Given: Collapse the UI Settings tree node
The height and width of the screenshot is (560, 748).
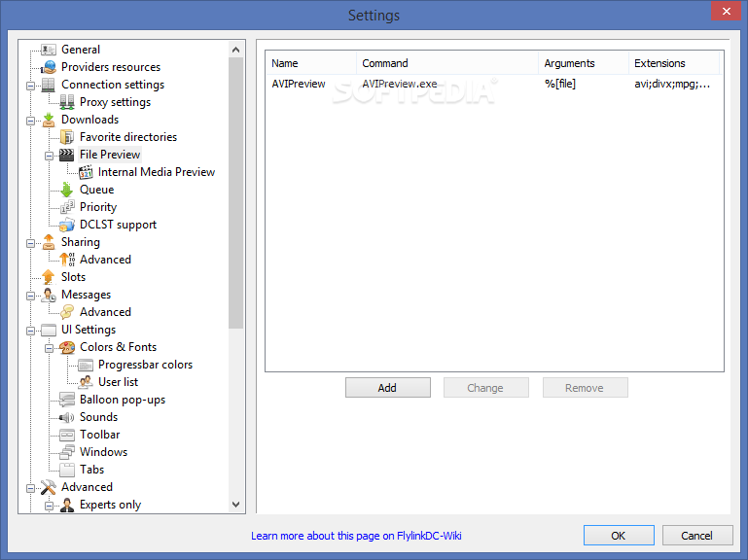Looking at the screenshot, I should click(x=30, y=331).
